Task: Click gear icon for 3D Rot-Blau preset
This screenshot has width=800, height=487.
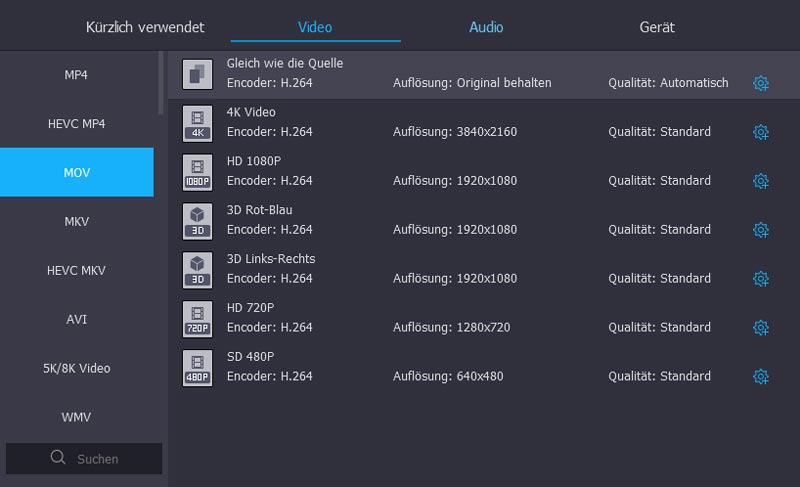Action: [x=760, y=230]
